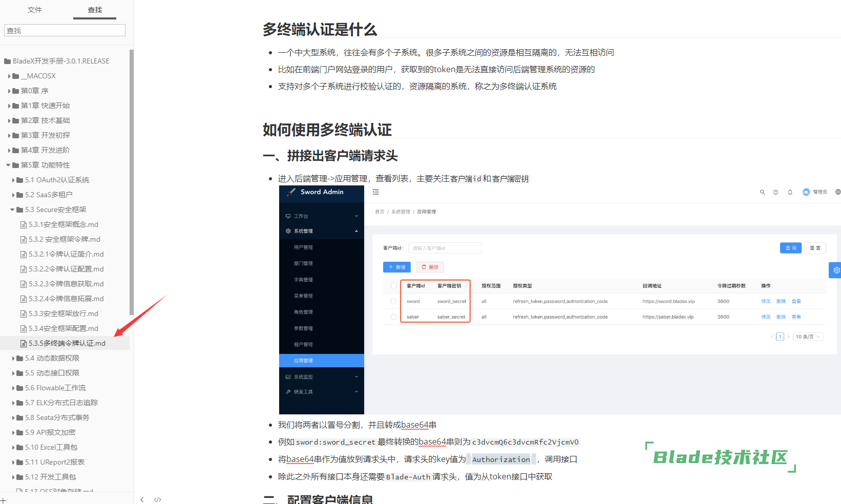Expand the 第3章 开发初探 folder arrow

(x=9, y=135)
